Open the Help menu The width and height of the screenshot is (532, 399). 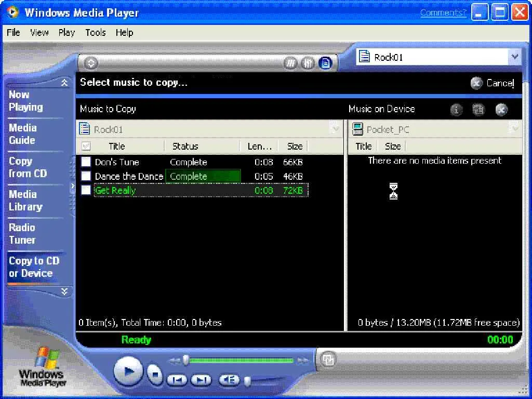[x=125, y=33]
